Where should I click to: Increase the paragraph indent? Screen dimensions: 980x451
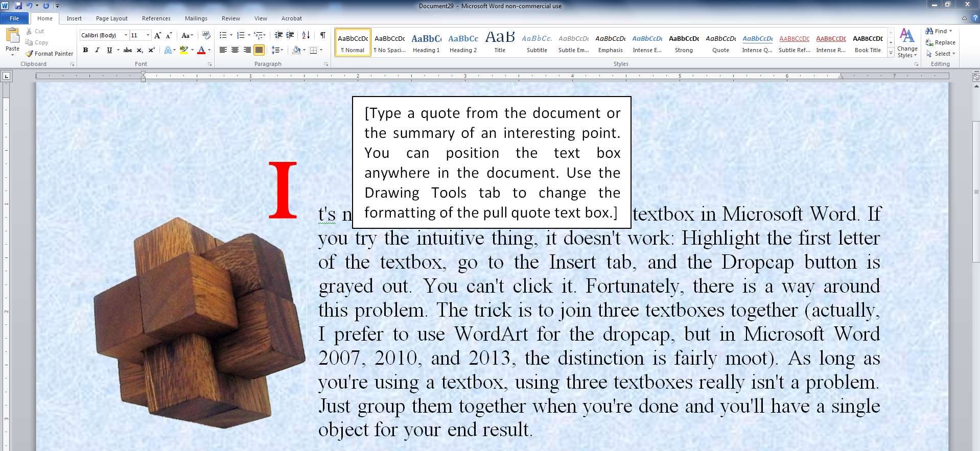coord(290,35)
